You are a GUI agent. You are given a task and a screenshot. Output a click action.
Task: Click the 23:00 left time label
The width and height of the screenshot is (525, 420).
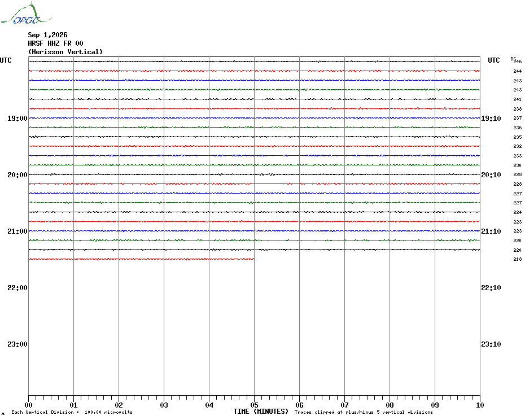(17, 344)
